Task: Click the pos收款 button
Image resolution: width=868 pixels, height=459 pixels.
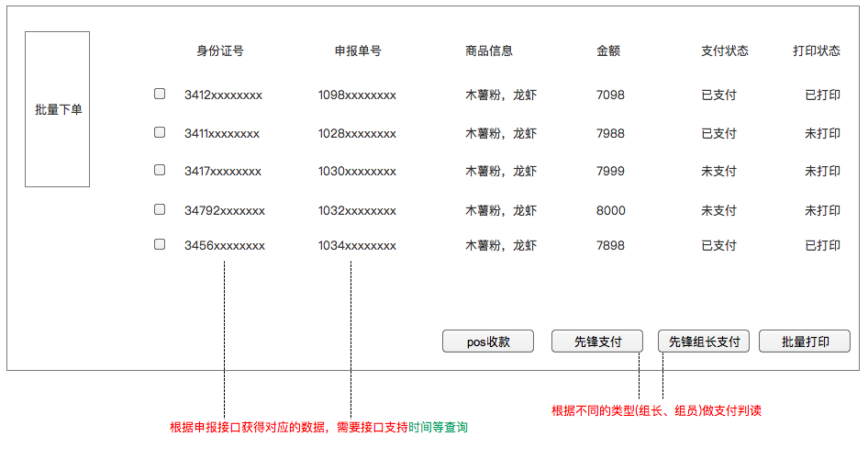Action: pos(488,341)
